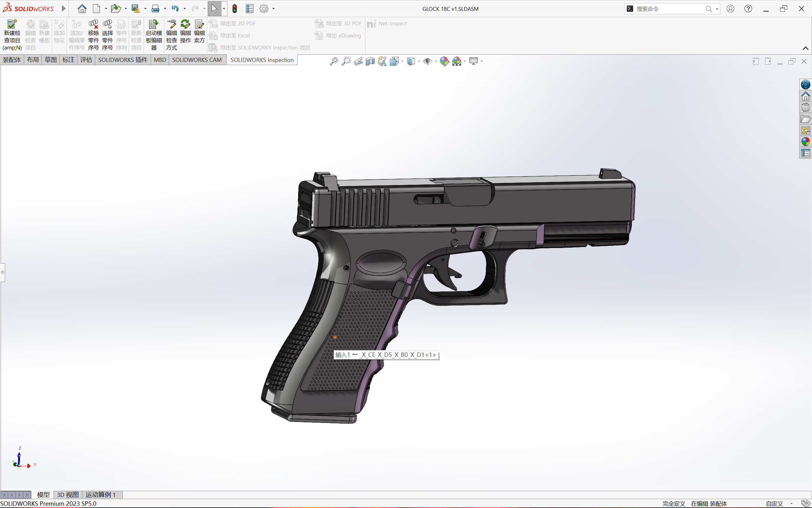Click Zoom to Area magnifier icon
The height and width of the screenshot is (508, 812).
tap(346, 61)
